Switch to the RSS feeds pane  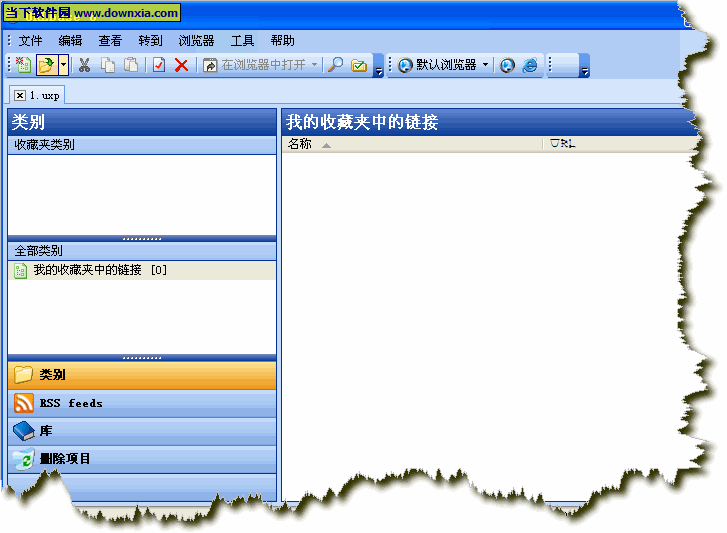pyautogui.click(x=70, y=403)
